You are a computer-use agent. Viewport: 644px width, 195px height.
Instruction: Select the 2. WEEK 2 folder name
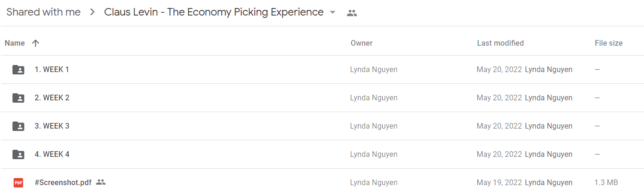click(52, 97)
